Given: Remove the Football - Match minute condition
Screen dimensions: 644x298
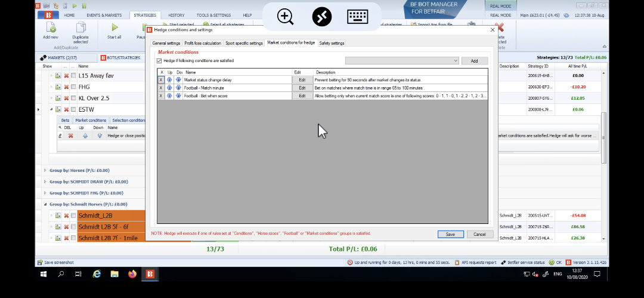Looking at the screenshot, I should pos(161,88).
